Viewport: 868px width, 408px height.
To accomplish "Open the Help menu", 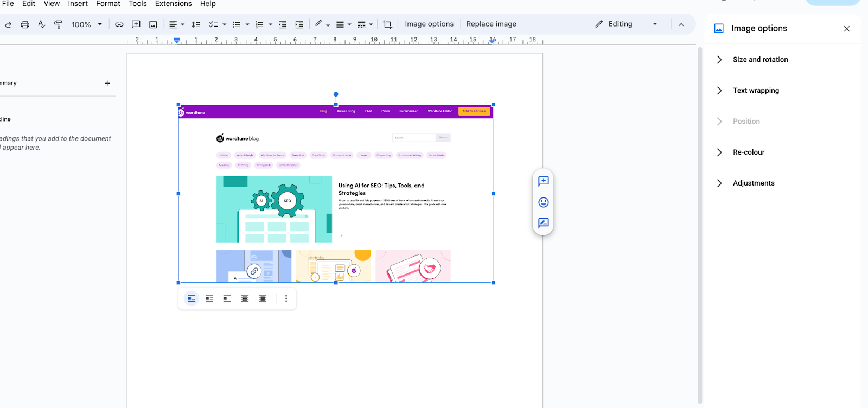I will point(208,4).
